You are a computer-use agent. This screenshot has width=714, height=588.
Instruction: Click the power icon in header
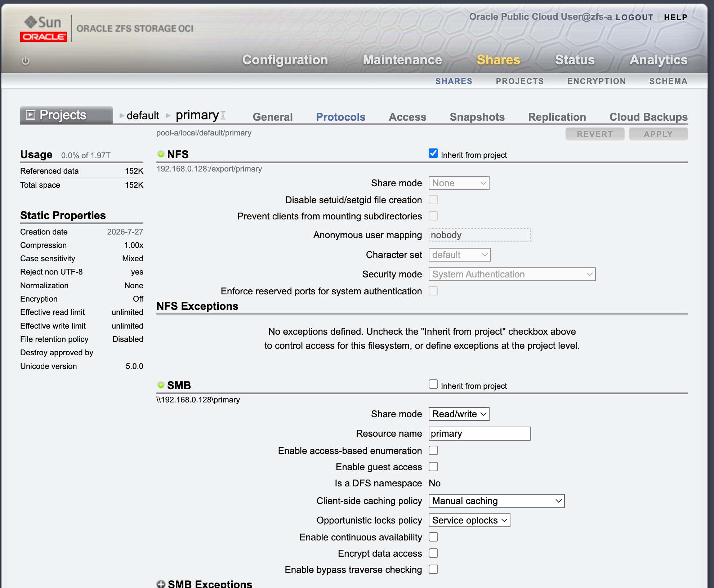click(25, 61)
